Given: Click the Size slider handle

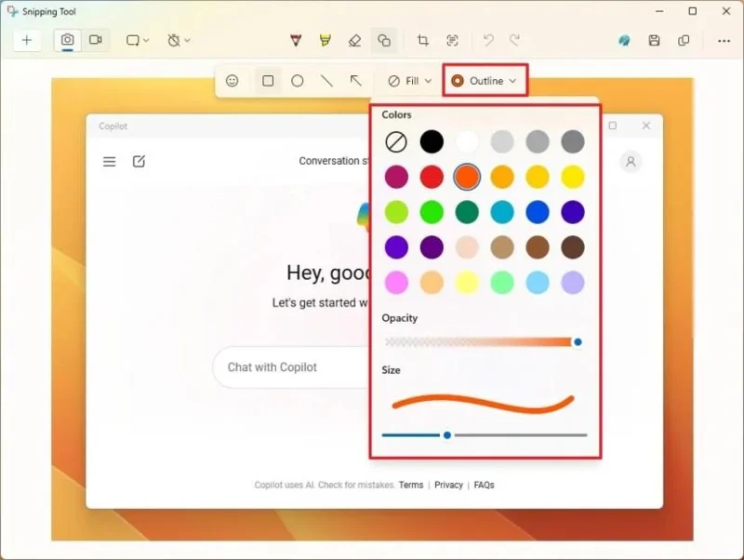Looking at the screenshot, I should tap(447, 435).
